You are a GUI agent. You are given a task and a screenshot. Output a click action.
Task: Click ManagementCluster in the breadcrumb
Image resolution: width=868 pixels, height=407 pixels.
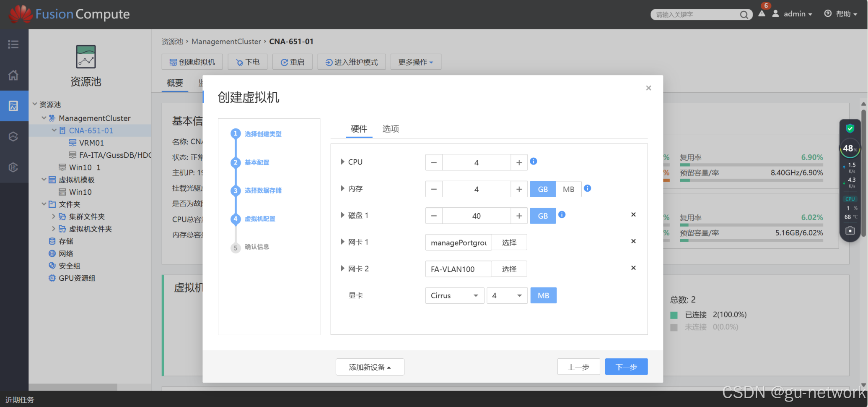226,42
